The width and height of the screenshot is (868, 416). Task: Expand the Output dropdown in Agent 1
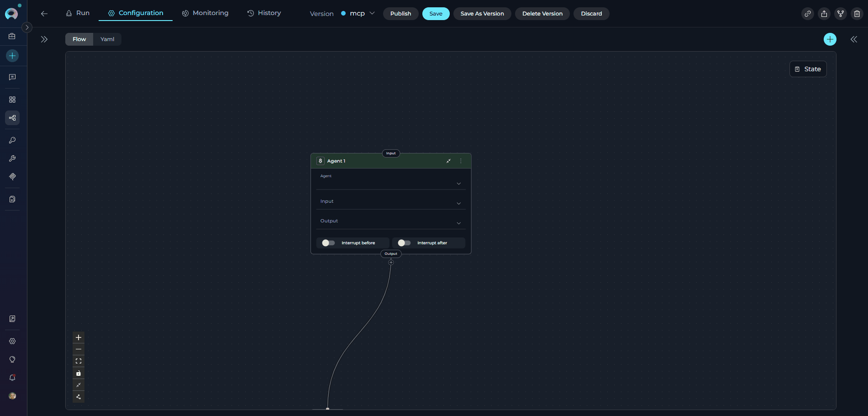(391, 221)
